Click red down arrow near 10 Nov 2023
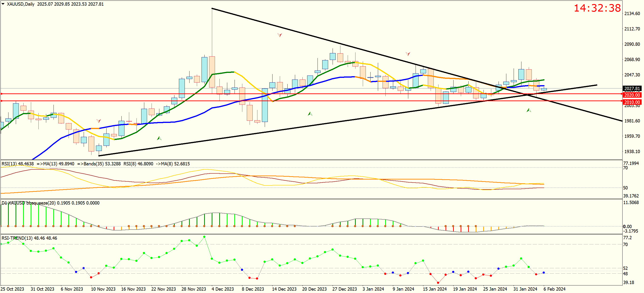Image resolution: width=644 pixels, height=293 pixels. (x=99, y=121)
